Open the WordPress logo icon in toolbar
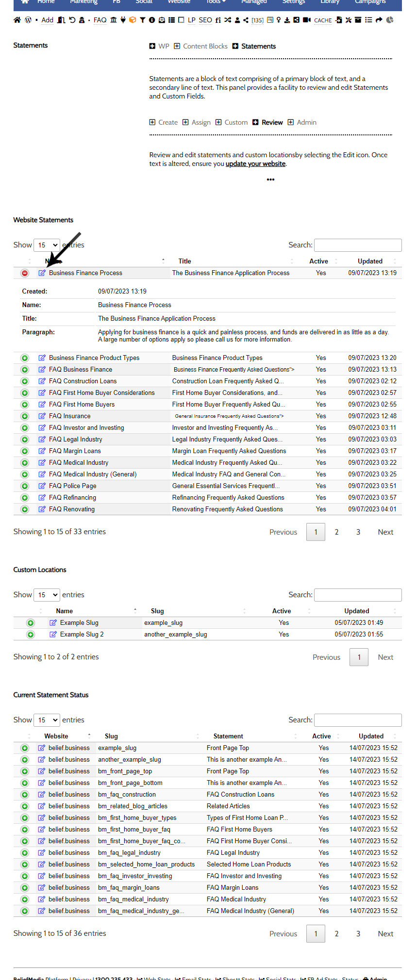Image resolution: width=417 pixels, height=980 pixels. (x=28, y=20)
